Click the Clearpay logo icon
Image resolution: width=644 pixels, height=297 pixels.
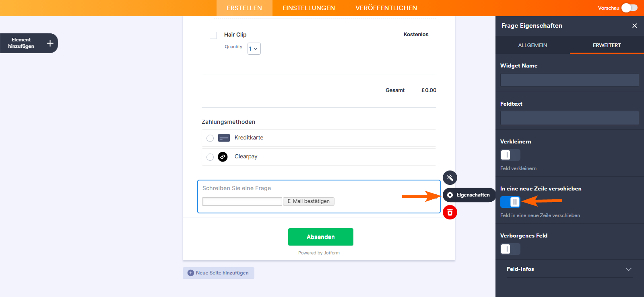pyautogui.click(x=223, y=157)
